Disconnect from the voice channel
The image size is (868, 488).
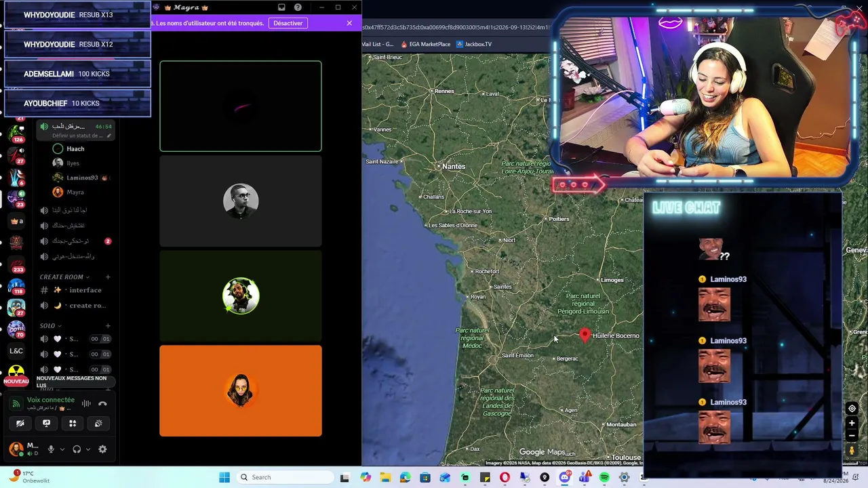[102, 404]
